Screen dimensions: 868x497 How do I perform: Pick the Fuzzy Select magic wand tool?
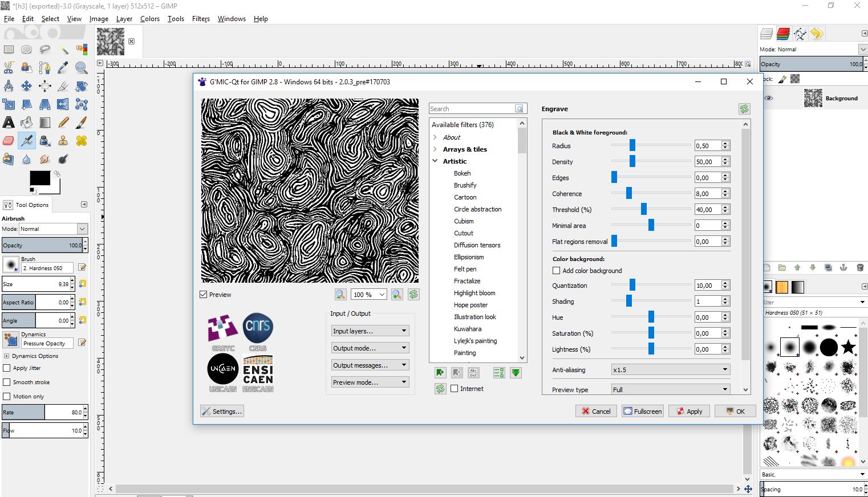(63, 50)
